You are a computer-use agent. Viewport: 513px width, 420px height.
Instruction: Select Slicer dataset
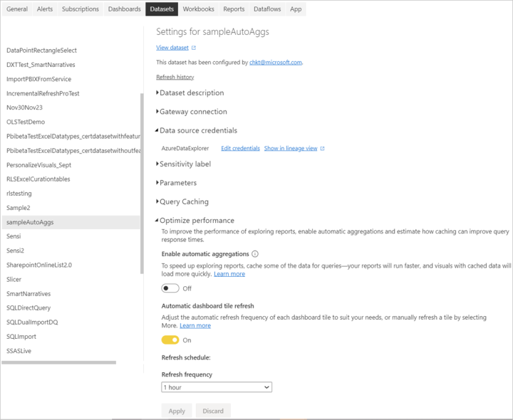click(x=14, y=280)
